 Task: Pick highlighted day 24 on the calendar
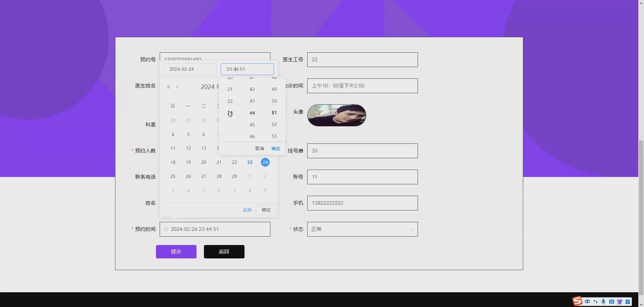pos(265,162)
